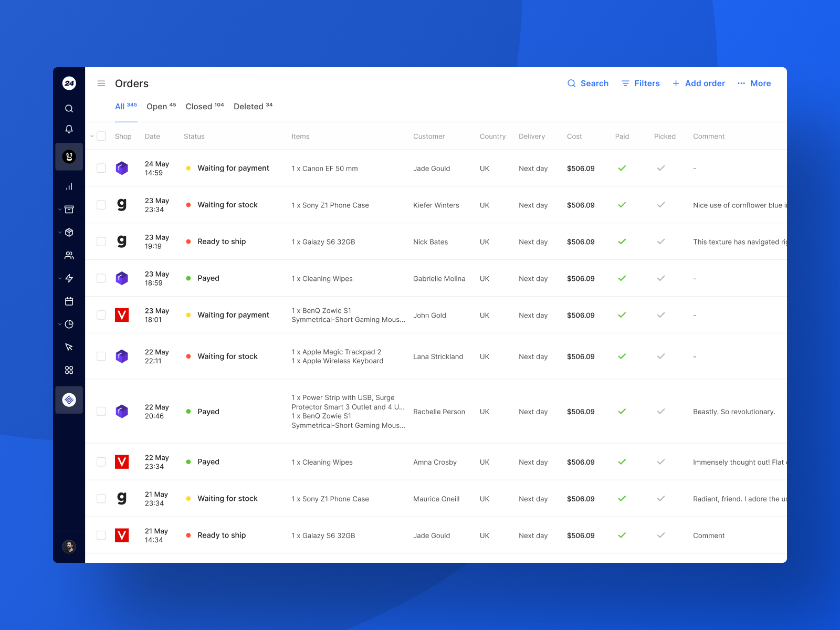Click the green Payed status dot for Gabrielle Molina
Viewport: 840px width, 630px height.
(x=188, y=278)
